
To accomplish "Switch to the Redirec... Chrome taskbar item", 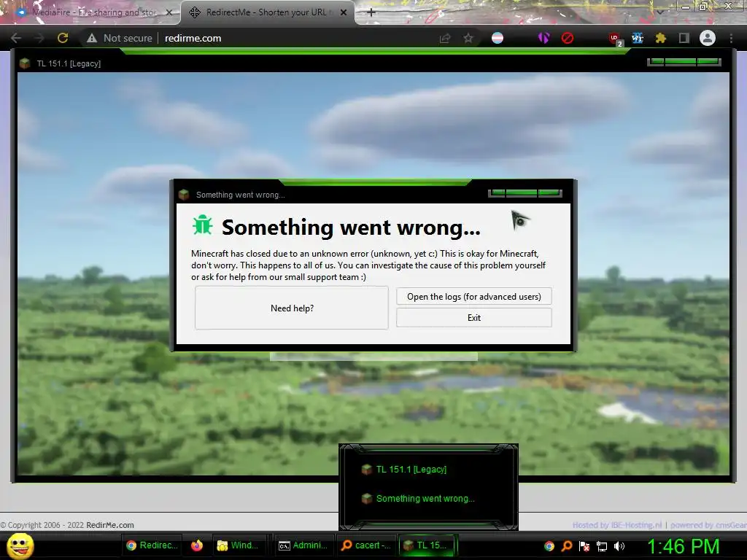I will (152, 545).
